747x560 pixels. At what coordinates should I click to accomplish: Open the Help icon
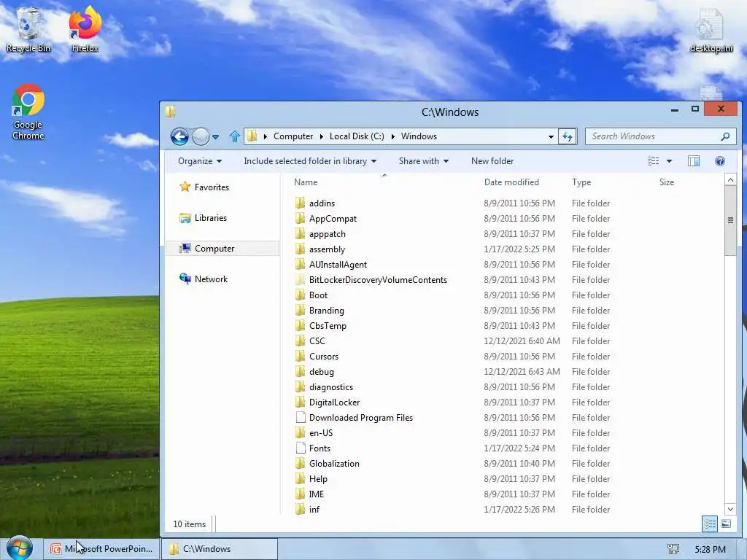(x=720, y=161)
